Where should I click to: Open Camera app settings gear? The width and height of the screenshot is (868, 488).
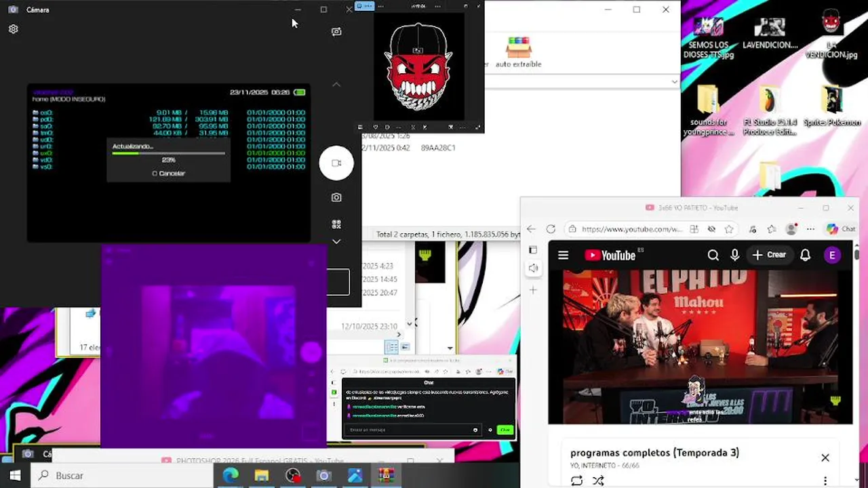click(13, 29)
